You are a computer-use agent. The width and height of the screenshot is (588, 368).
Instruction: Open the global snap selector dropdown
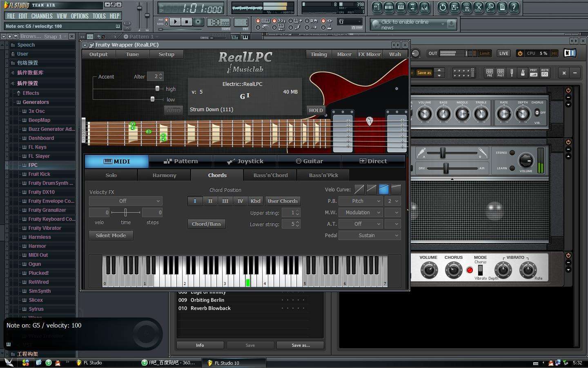tap(350, 22)
